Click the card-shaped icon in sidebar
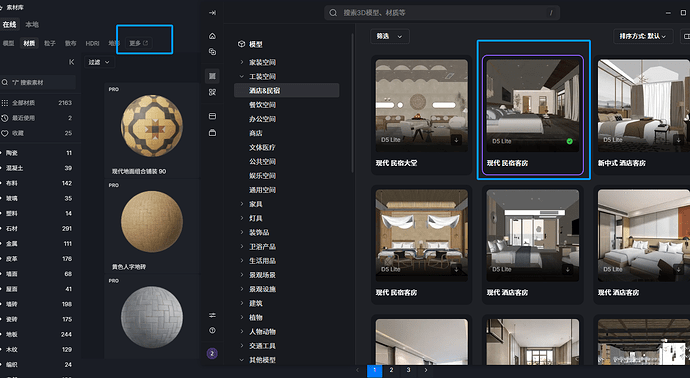The width and height of the screenshot is (690, 378). click(x=212, y=116)
